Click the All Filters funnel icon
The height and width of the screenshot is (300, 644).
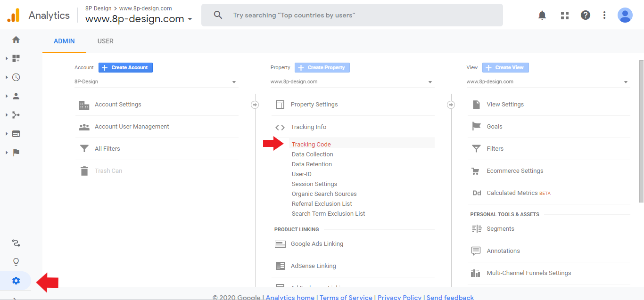84,149
